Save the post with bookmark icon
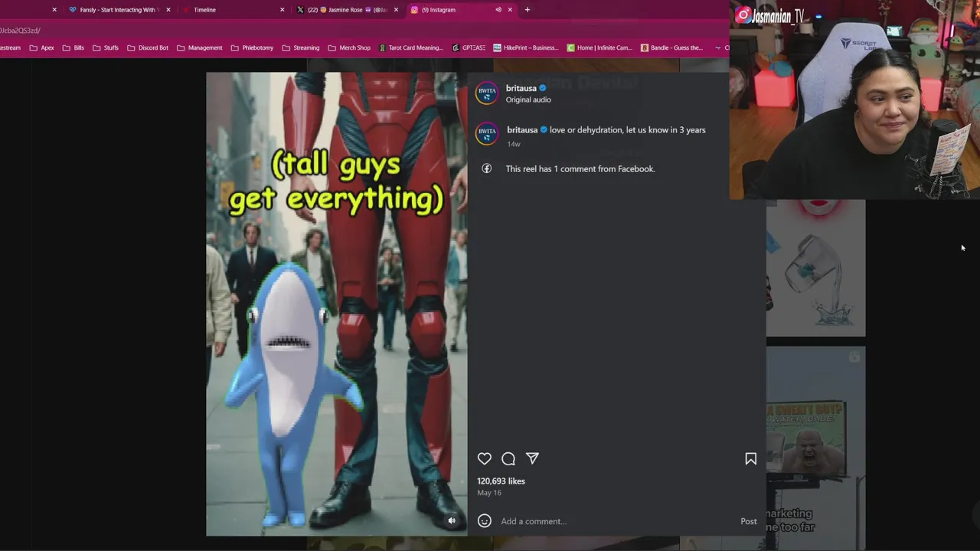 [751, 458]
